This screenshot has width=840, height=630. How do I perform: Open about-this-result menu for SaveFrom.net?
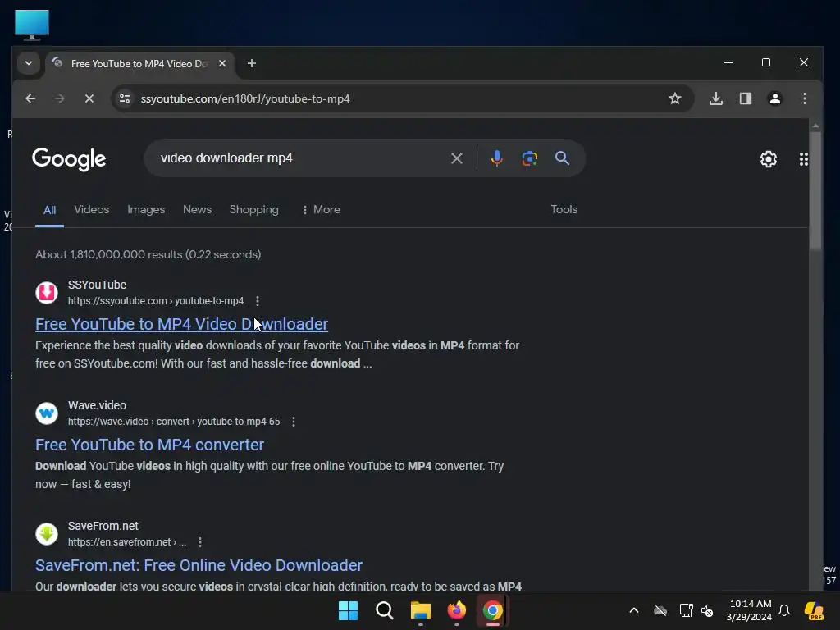pyautogui.click(x=200, y=542)
